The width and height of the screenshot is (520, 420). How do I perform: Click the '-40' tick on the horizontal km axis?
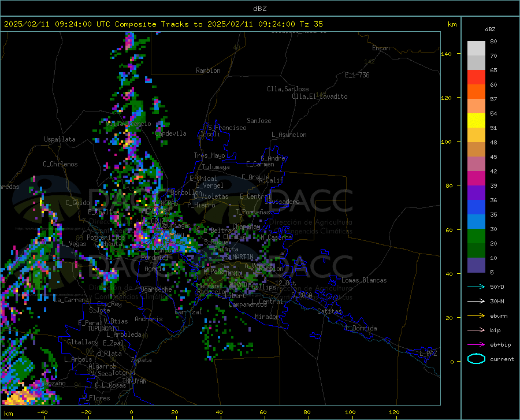click(42, 412)
